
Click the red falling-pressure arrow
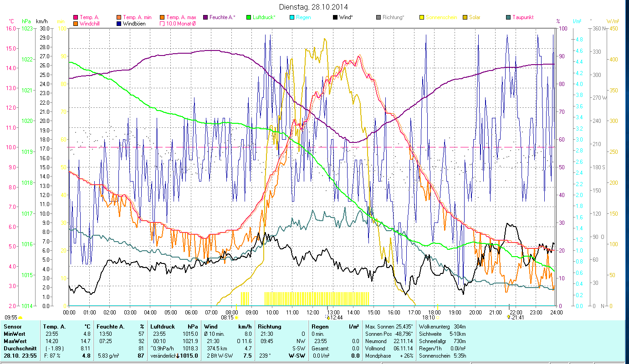coord(178,355)
